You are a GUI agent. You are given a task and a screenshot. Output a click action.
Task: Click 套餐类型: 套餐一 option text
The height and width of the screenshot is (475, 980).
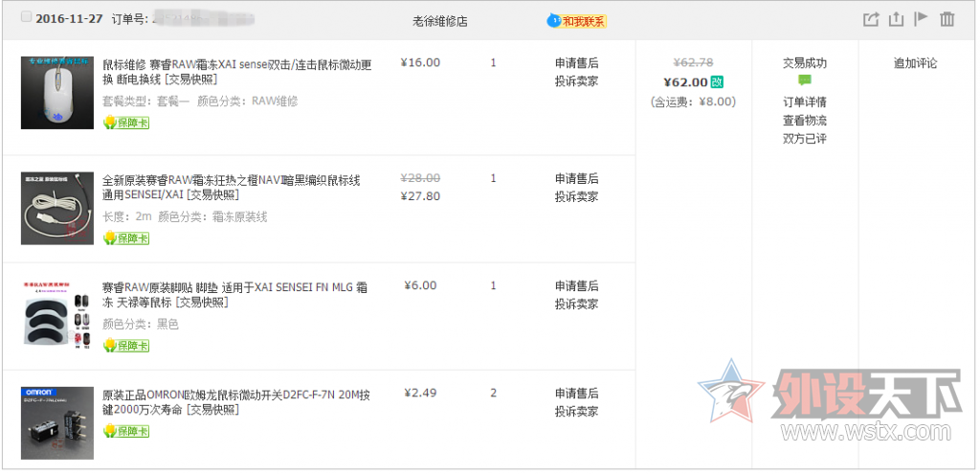point(145,102)
